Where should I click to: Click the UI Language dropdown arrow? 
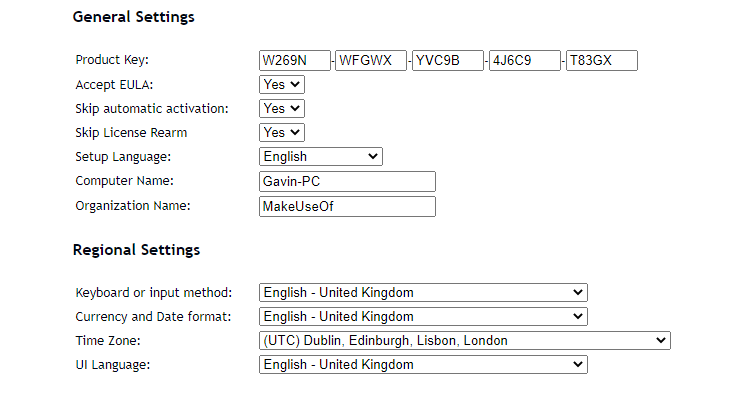(577, 365)
